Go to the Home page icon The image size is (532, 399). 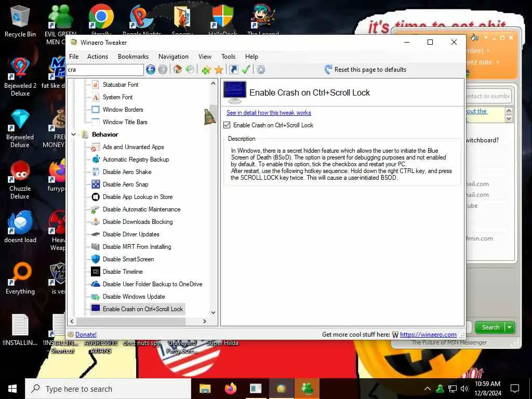[x=177, y=70]
